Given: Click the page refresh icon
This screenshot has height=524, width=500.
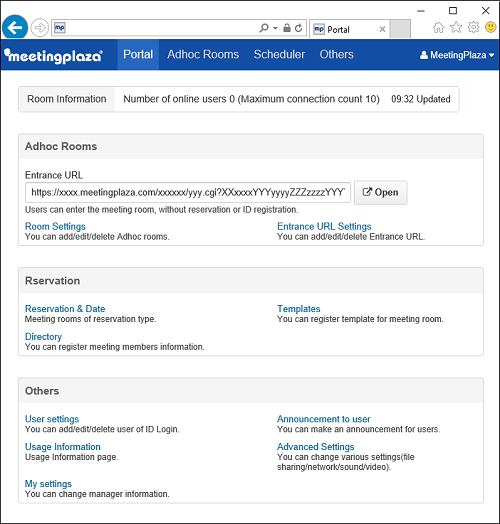Looking at the screenshot, I should 299,28.
